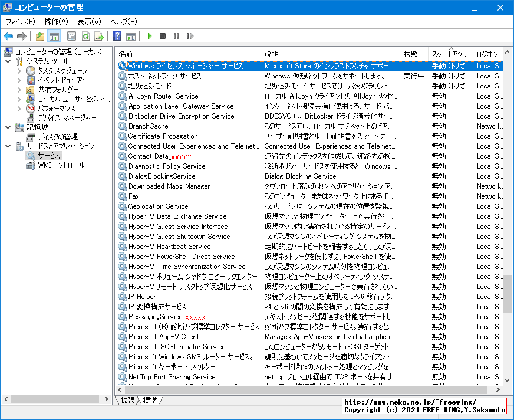Stop the service using the black square icon
Viewport: 514px width, 420px height.
tap(162, 36)
